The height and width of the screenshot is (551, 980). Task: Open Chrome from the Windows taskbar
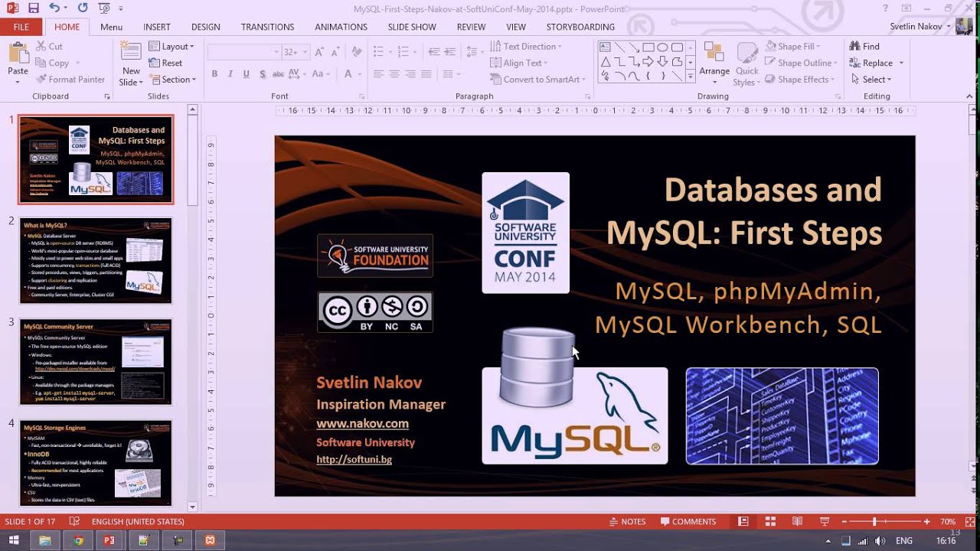tap(78, 540)
